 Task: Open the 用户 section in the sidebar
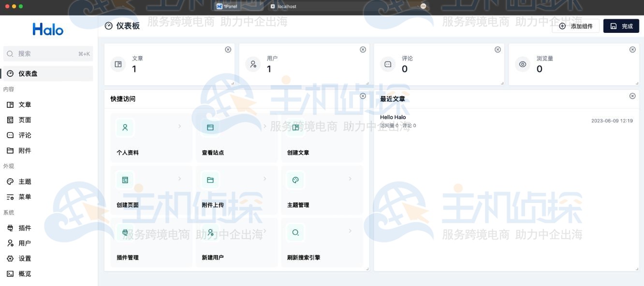(x=25, y=243)
